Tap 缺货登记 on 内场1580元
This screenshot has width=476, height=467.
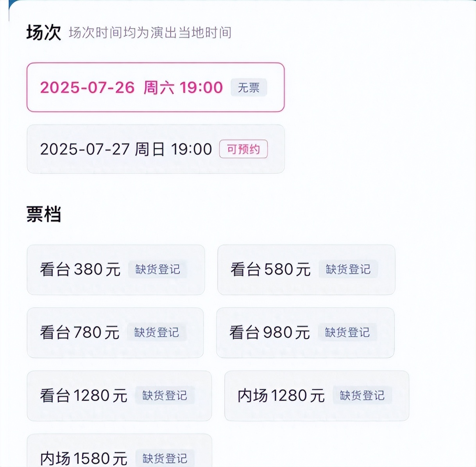click(165, 458)
